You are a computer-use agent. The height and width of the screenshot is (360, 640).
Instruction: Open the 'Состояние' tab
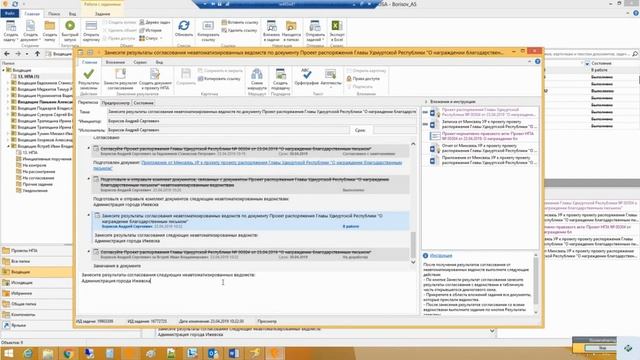pyautogui.click(x=143, y=103)
